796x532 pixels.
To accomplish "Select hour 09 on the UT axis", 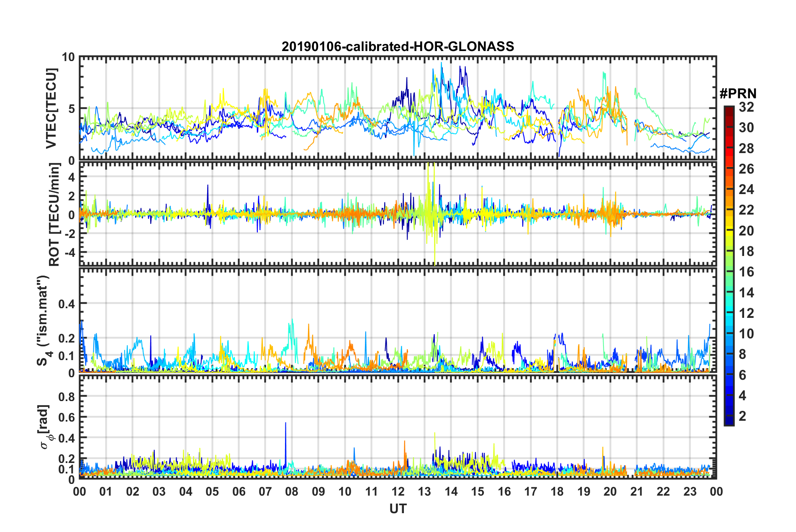I will click(318, 491).
